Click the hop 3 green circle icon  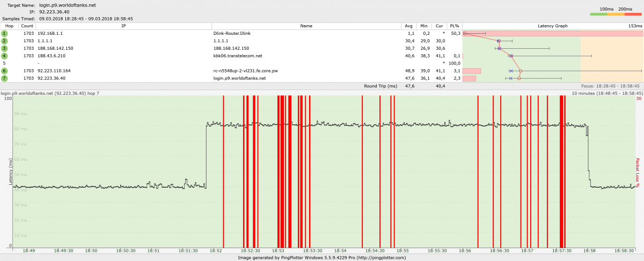[4, 48]
